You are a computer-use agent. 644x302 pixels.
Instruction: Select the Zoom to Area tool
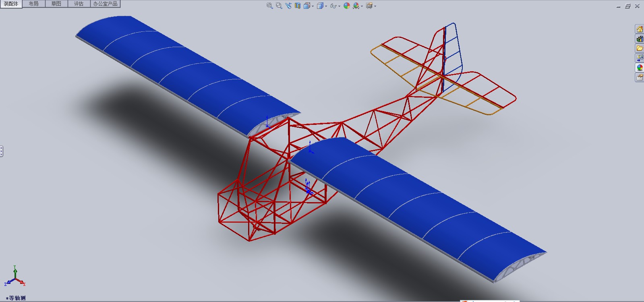click(x=279, y=6)
